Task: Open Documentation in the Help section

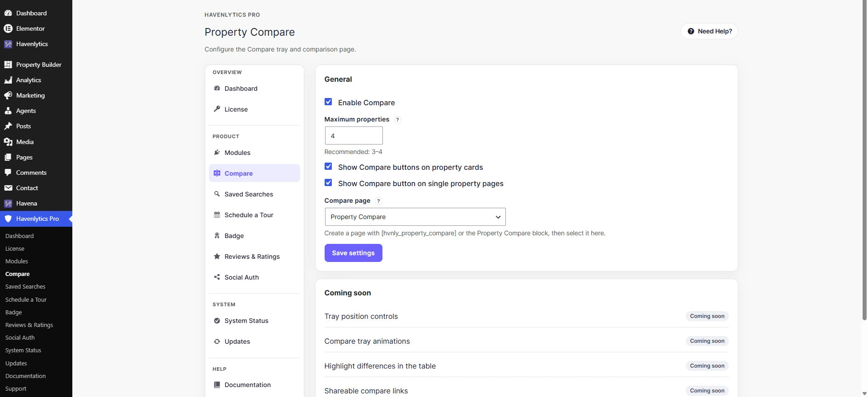Action: point(255,385)
